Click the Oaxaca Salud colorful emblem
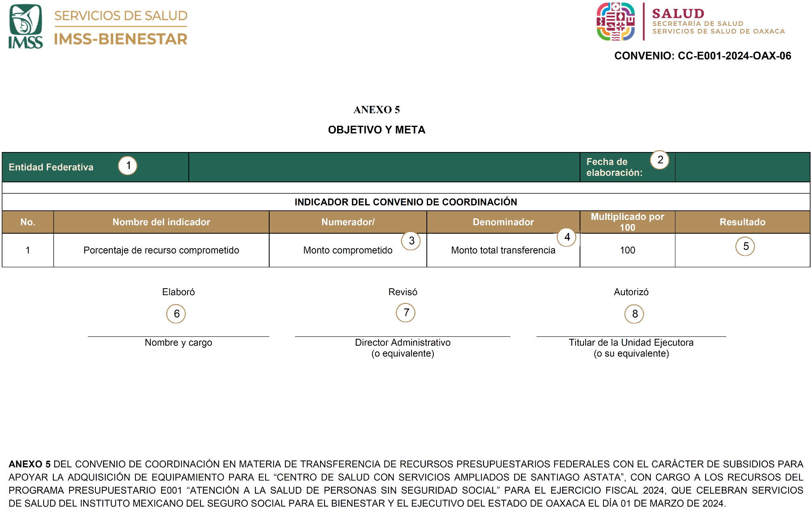This screenshot has width=812, height=509. point(616,22)
